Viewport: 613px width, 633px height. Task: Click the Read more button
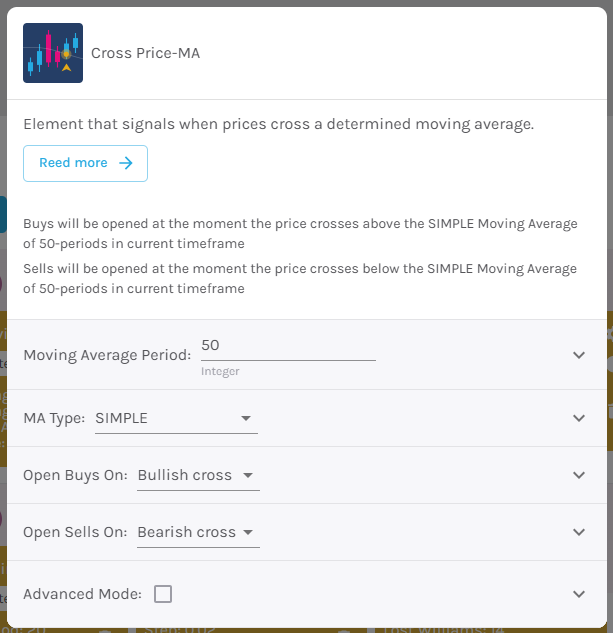85,163
